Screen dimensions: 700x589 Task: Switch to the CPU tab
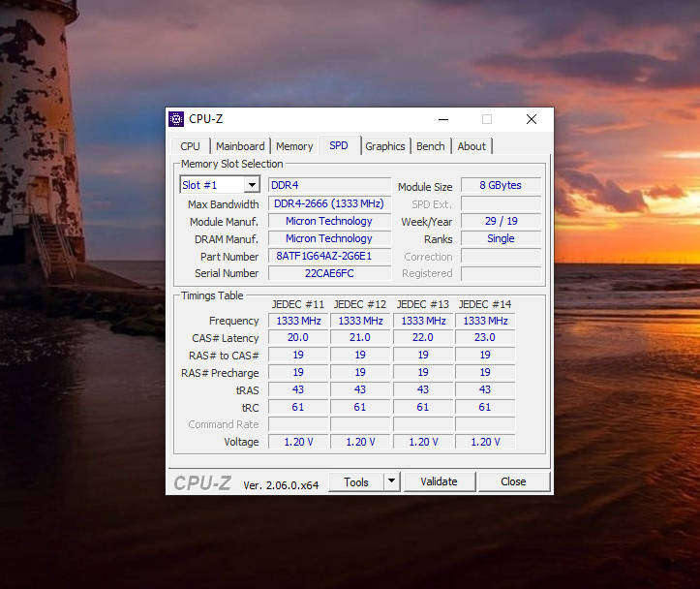190,146
